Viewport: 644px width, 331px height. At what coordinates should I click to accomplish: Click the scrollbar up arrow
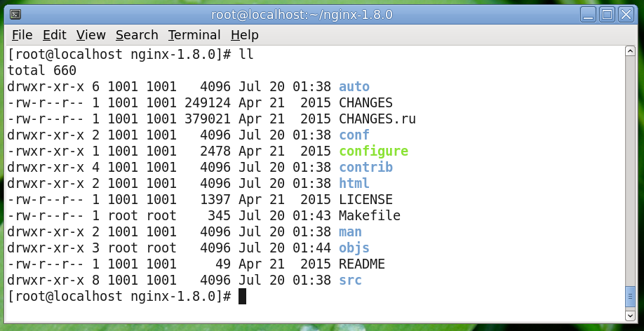pos(630,51)
